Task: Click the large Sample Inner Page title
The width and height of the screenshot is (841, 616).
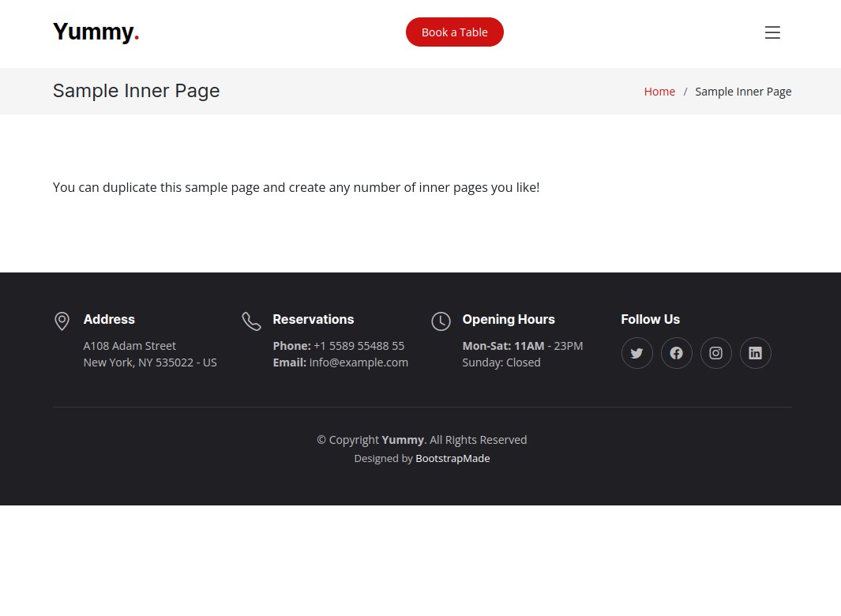Action: pos(136,91)
